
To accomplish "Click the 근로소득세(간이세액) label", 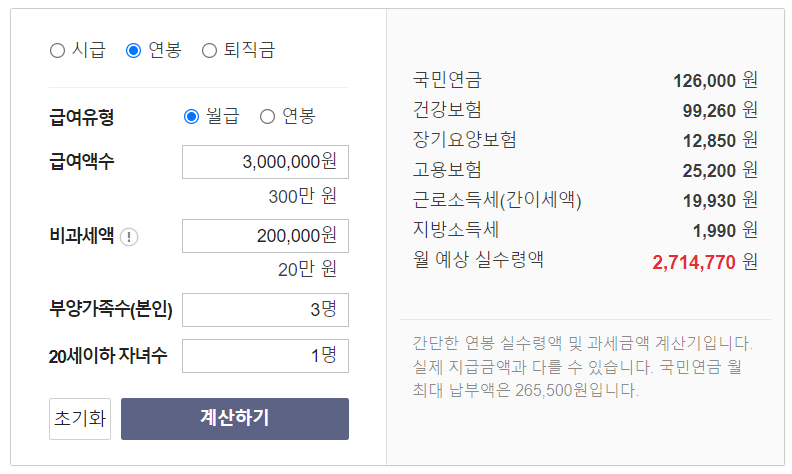I will pyautogui.click(x=497, y=200).
